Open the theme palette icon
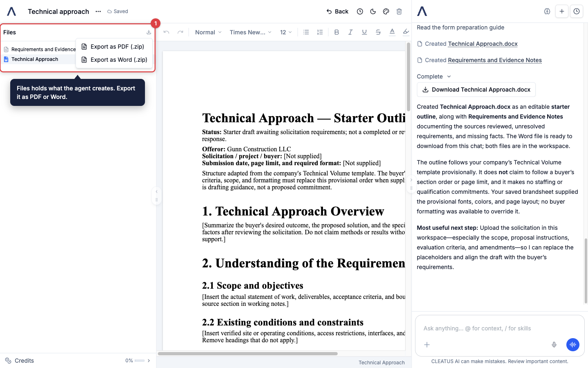The height and width of the screenshot is (368, 588). [386, 11]
